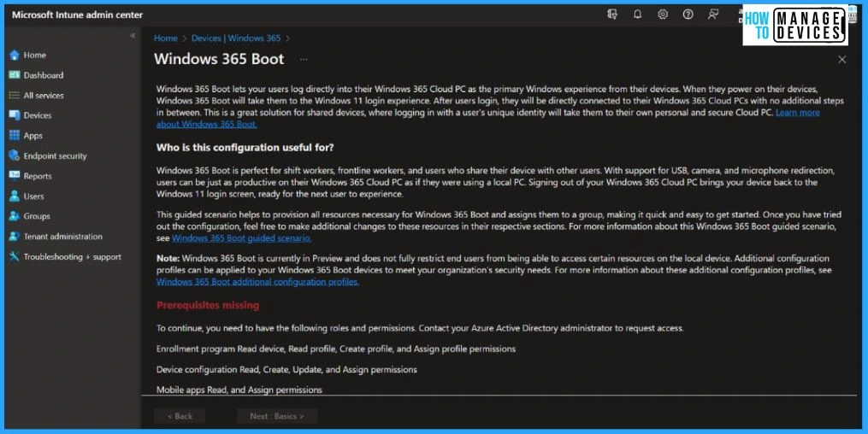Screen dimensions: 868x434
Task: Close the Windows 365 Boot pane
Action: click(842, 59)
